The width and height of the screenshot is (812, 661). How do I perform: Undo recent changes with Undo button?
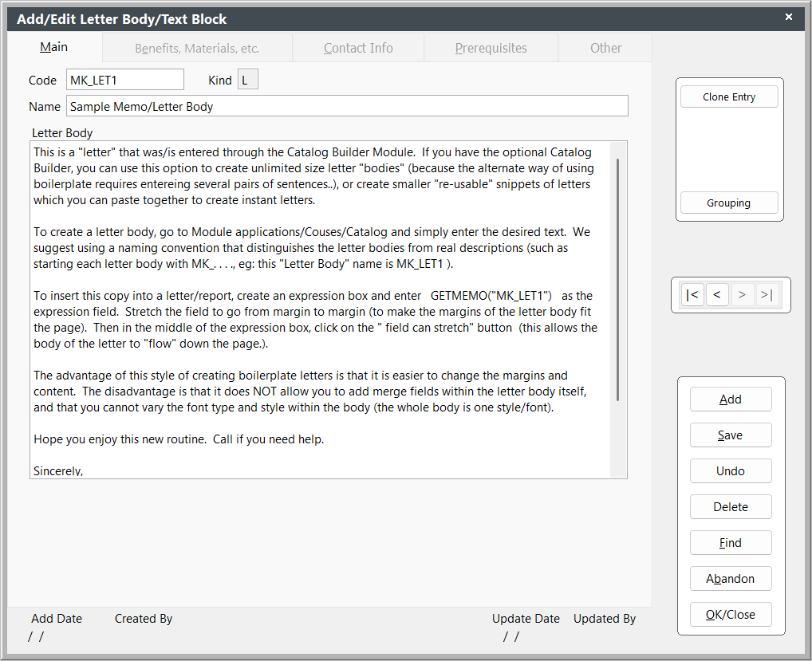click(731, 471)
